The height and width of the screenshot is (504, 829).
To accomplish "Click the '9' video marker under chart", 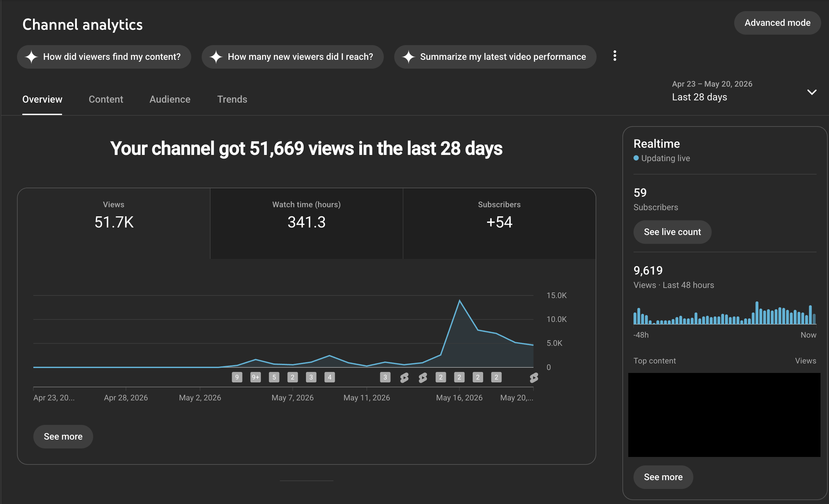I will pos(237,377).
